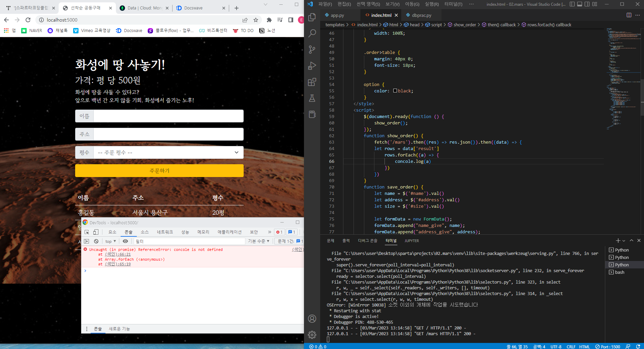
Task: Close the index.html editor tab
Action: point(396,15)
